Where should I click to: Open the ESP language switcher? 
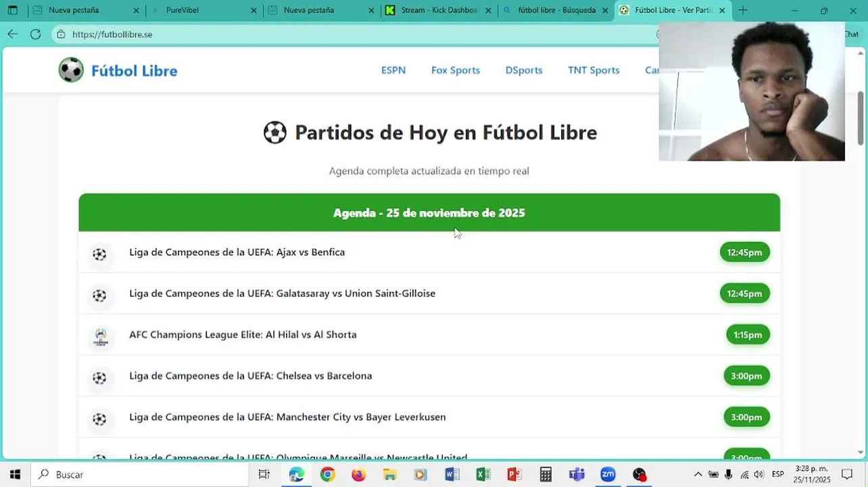778,474
